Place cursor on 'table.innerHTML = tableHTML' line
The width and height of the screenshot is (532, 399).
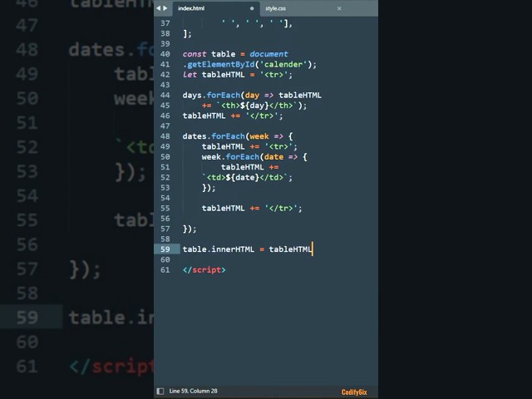coord(248,249)
